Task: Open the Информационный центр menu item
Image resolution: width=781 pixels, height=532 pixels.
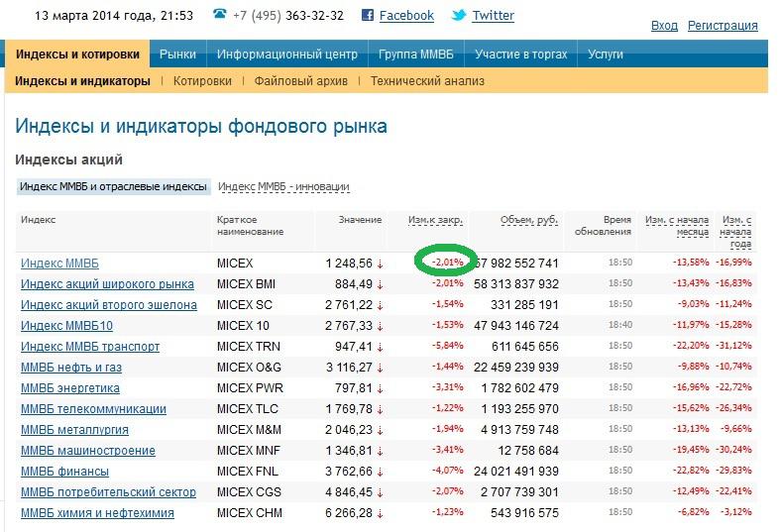Action: (287, 53)
